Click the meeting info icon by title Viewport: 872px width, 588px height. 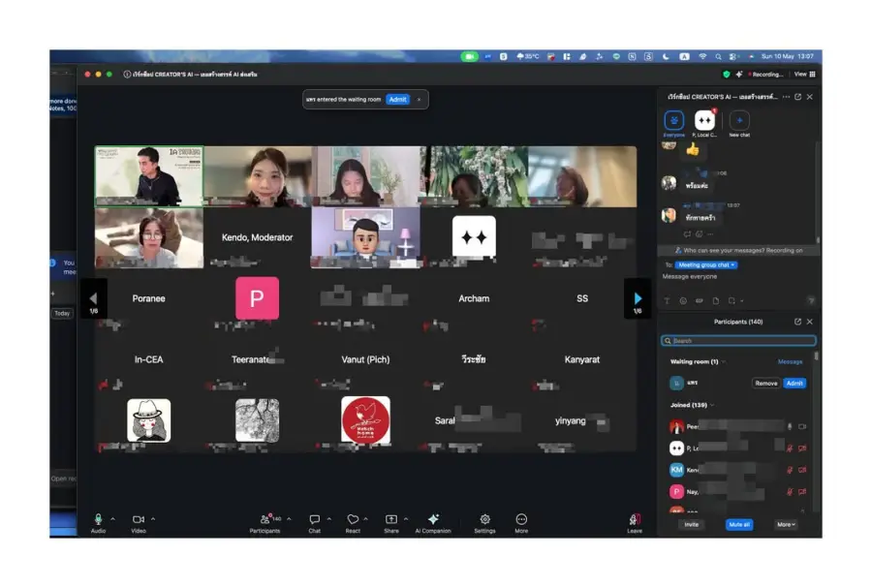point(127,74)
